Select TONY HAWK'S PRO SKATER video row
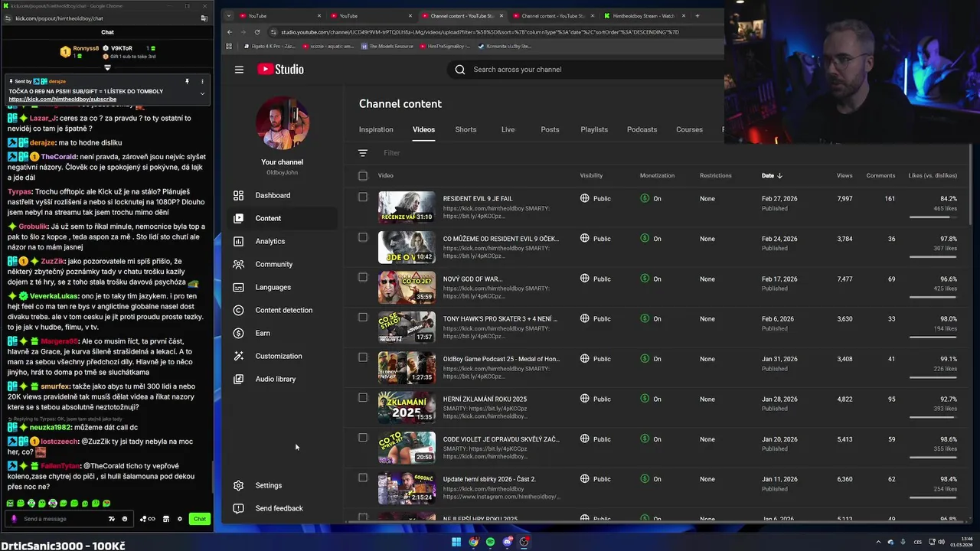Screen dimensions: 980x551 tap(363, 317)
